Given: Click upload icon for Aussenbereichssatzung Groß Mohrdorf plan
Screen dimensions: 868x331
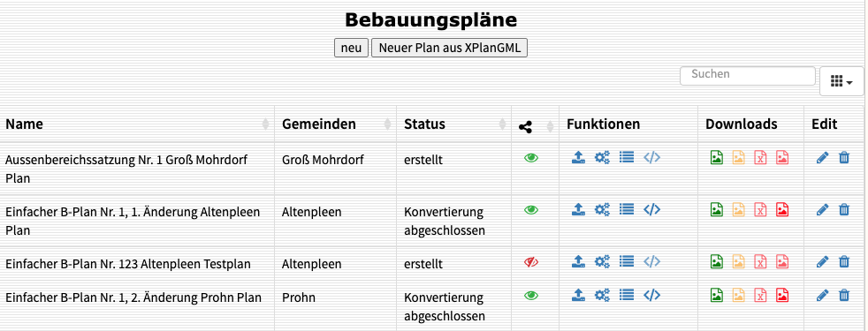Looking at the screenshot, I should [578, 158].
